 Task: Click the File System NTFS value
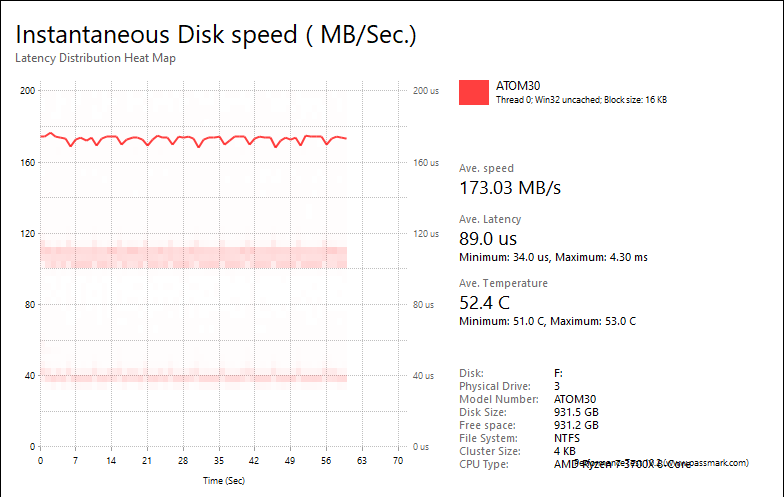click(x=566, y=438)
